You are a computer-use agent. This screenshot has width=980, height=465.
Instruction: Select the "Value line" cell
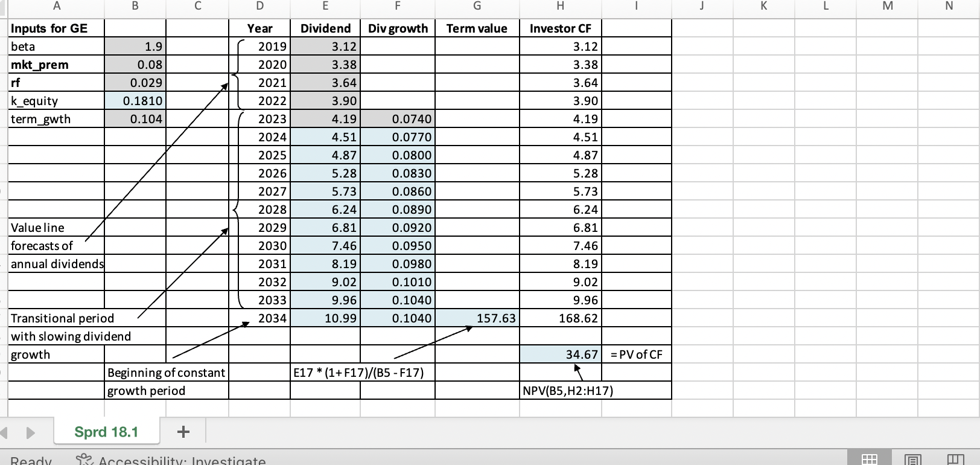point(57,228)
